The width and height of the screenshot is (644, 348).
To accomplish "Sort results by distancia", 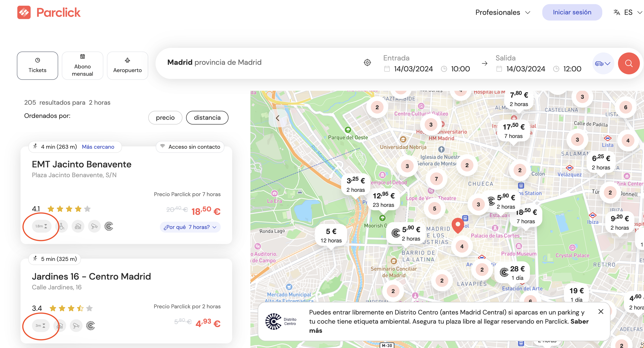I will [207, 117].
